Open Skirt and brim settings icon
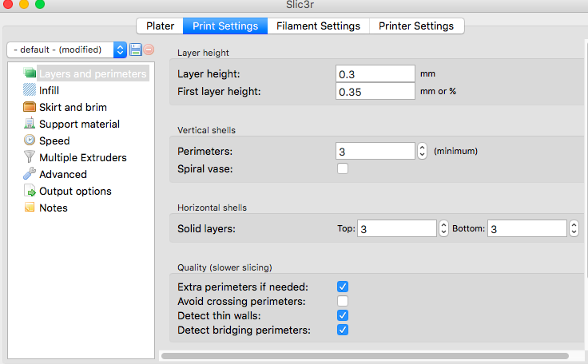 [x=30, y=107]
